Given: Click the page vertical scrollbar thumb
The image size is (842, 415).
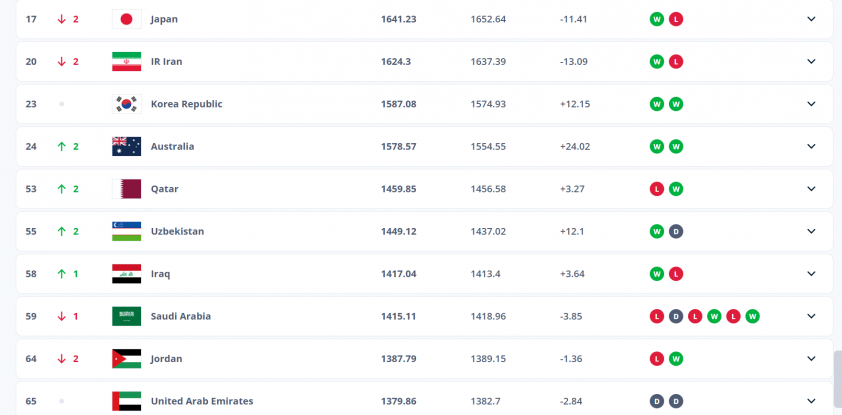Looking at the screenshot, I should click(838, 372).
